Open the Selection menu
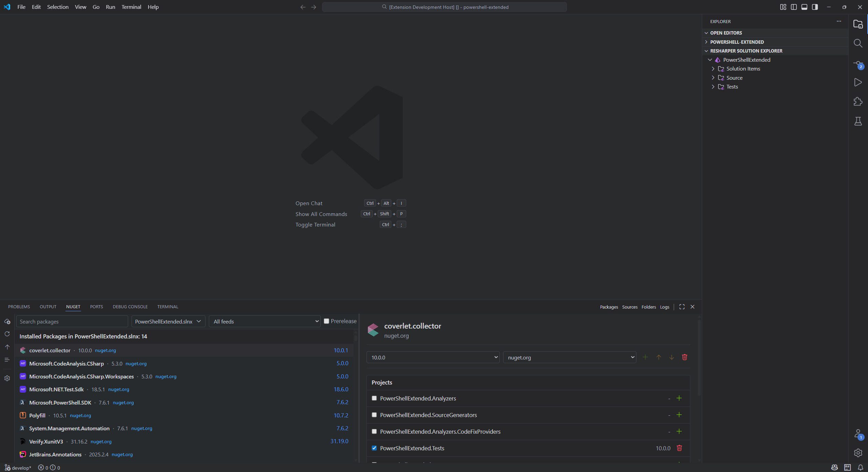868x472 pixels. pyautogui.click(x=58, y=7)
